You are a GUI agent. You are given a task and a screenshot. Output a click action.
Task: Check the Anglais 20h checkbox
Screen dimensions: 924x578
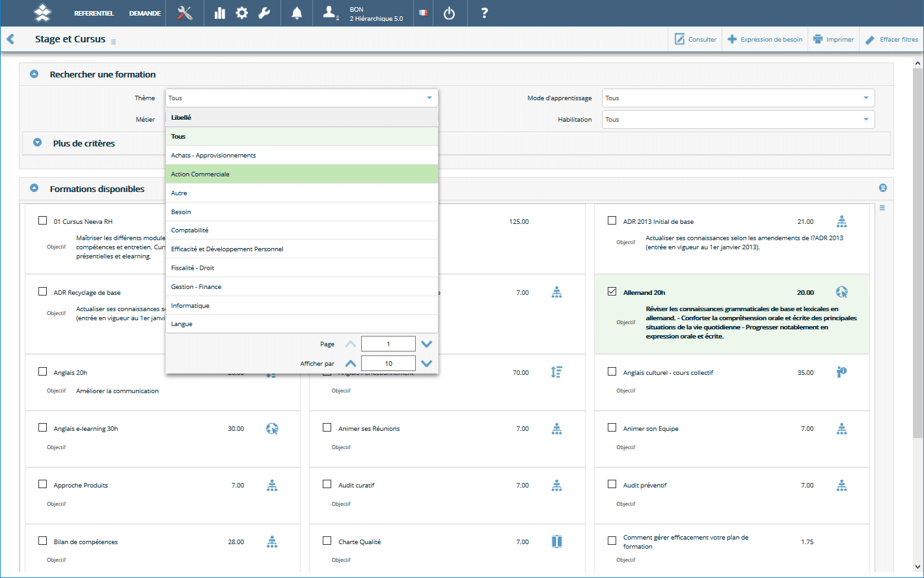(42, 372)
